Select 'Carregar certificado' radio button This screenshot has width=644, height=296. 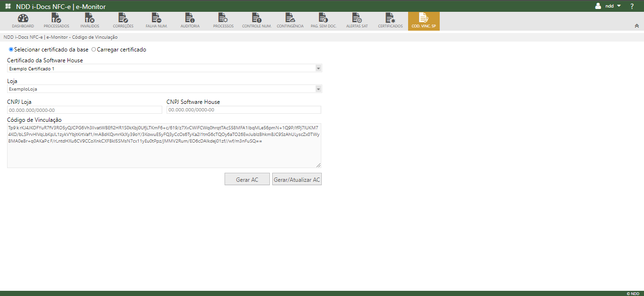click(x=93, y=50)
